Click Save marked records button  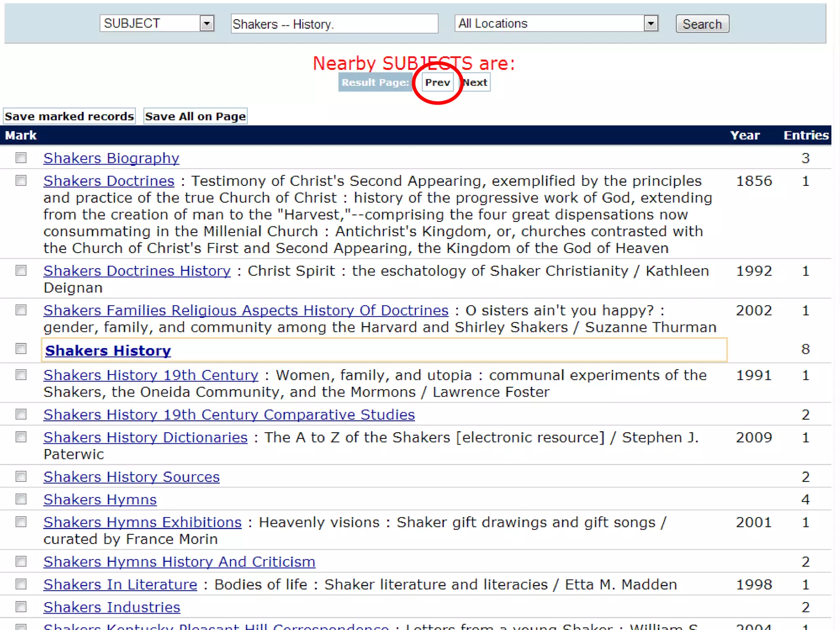click(x=69, y=116)
